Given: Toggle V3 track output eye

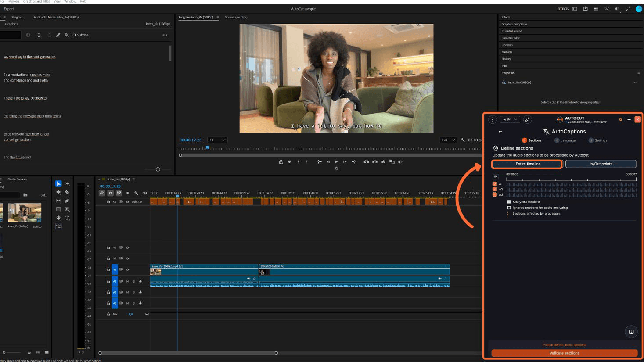Looking at the screenshot, I should [x=128, y=247].
